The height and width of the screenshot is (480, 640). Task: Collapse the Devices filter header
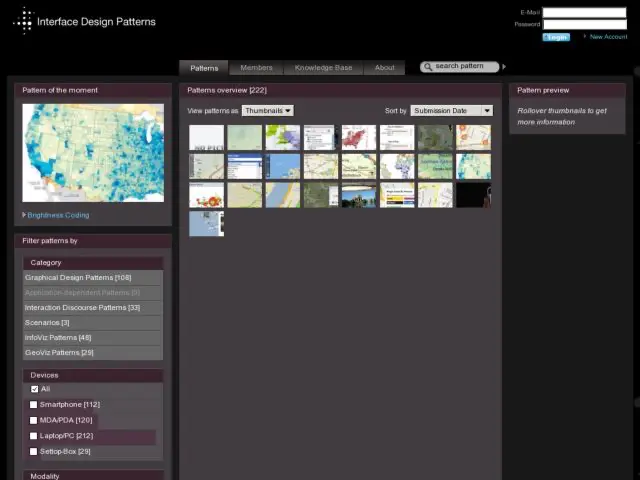tap(93, 375)
